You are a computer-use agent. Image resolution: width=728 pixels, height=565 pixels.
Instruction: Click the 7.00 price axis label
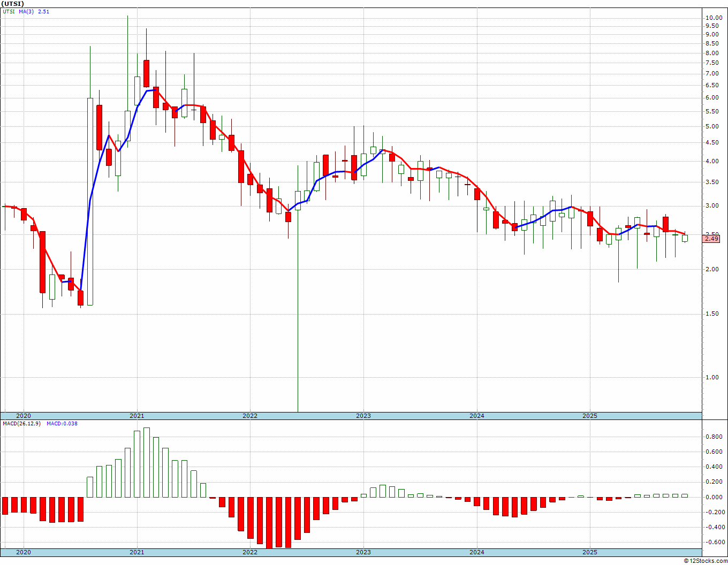[711, 73]
